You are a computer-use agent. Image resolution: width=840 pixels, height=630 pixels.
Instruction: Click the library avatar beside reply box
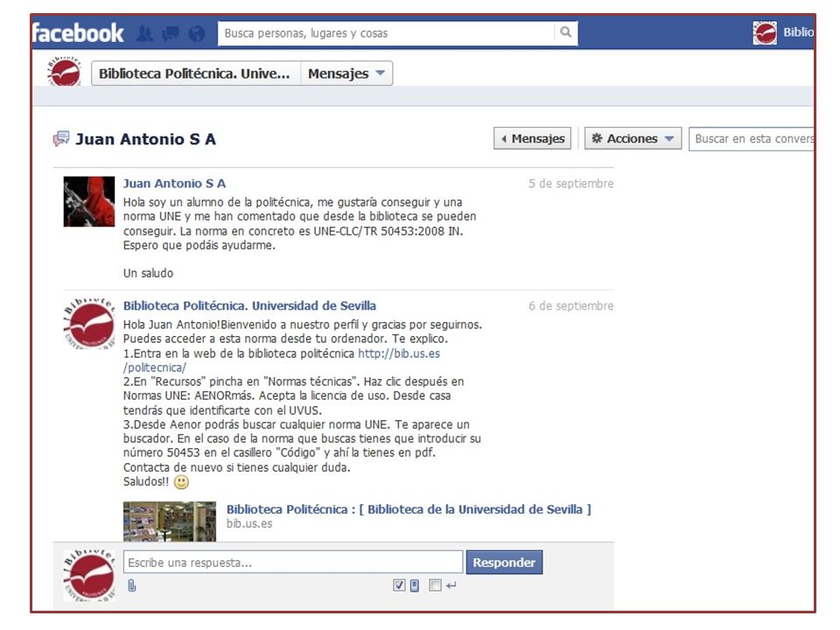coord(89,576)
